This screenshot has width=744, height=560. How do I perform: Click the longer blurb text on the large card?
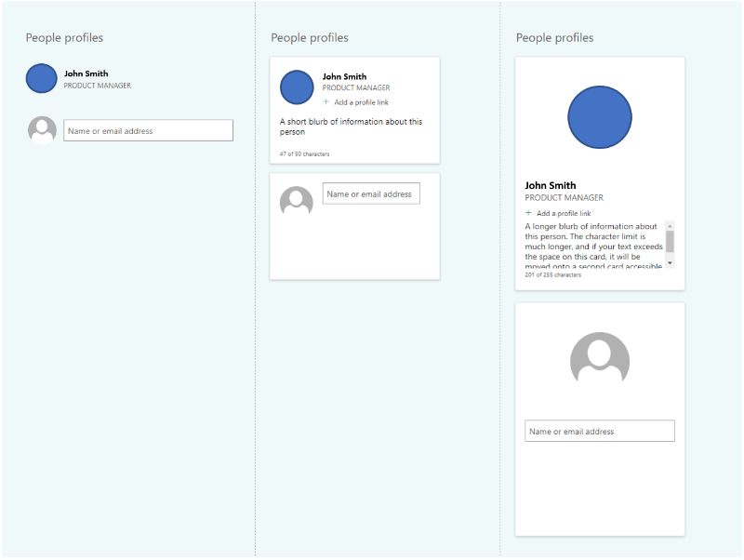click(591, 246)
